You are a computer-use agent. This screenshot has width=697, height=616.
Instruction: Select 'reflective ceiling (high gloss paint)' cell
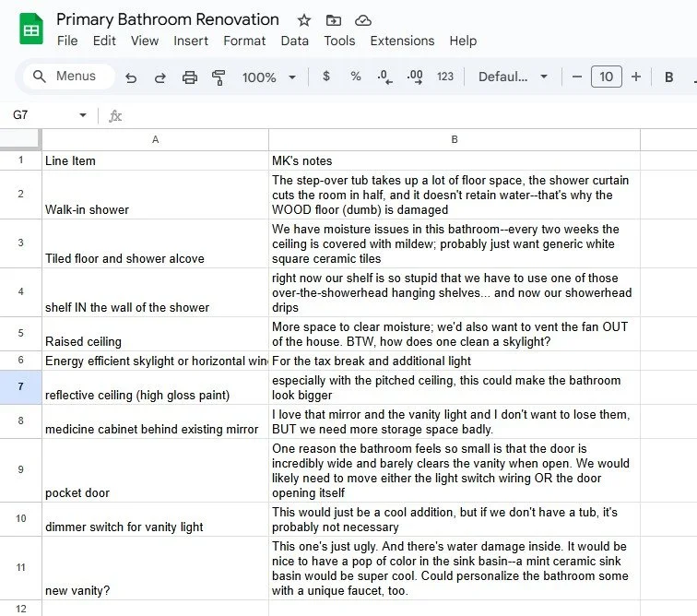tap(155, 387)
